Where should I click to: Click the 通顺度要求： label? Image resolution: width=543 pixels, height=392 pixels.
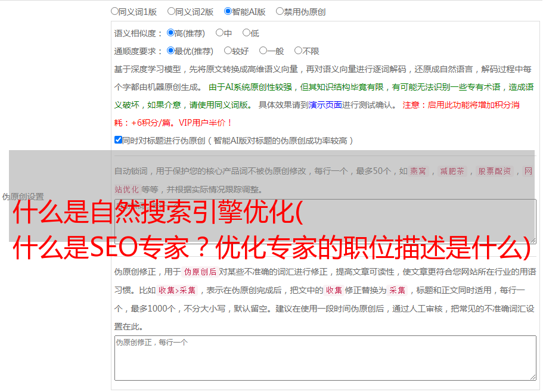[x=138, y=51]
